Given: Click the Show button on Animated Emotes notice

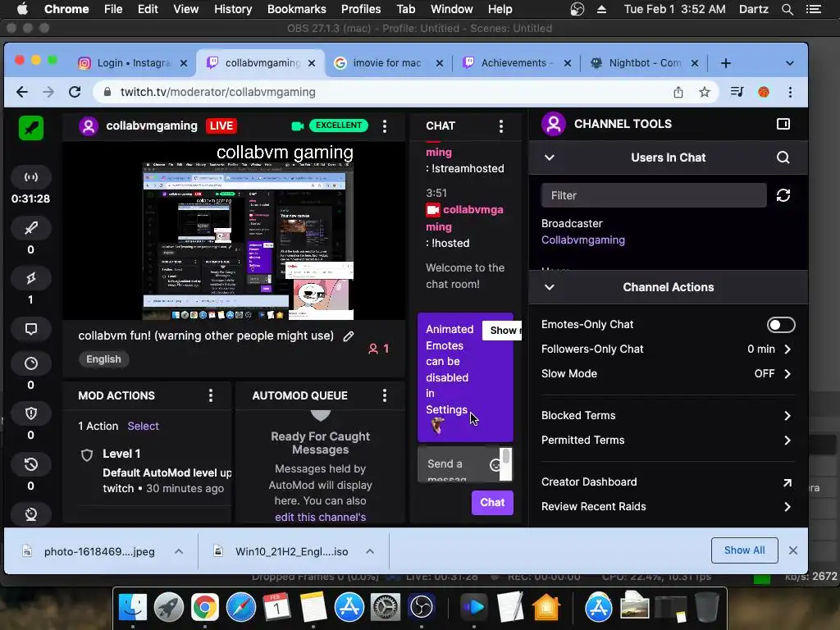Looking at the screenshot, I should click(x=502, y=331).
